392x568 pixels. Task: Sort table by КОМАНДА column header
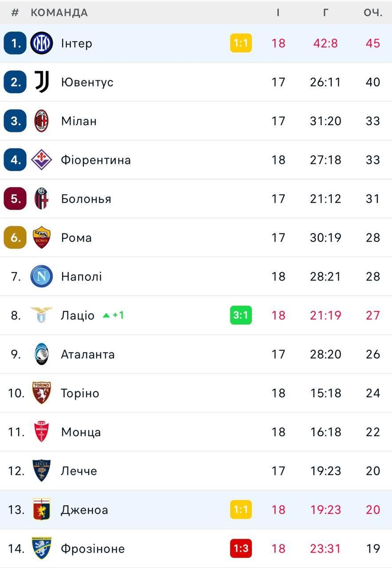coord(59,12)
